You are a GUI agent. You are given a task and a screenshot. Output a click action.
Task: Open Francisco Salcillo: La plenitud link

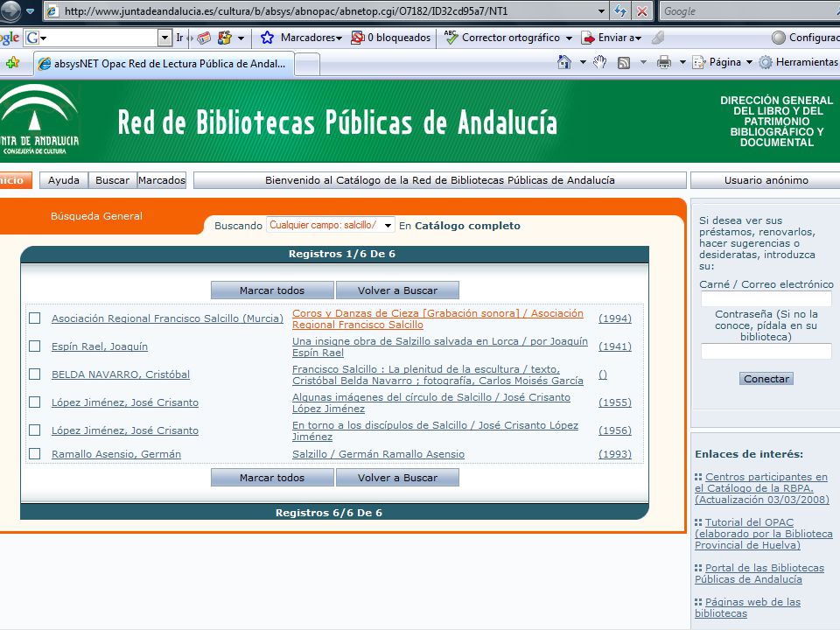pos(437,374)
